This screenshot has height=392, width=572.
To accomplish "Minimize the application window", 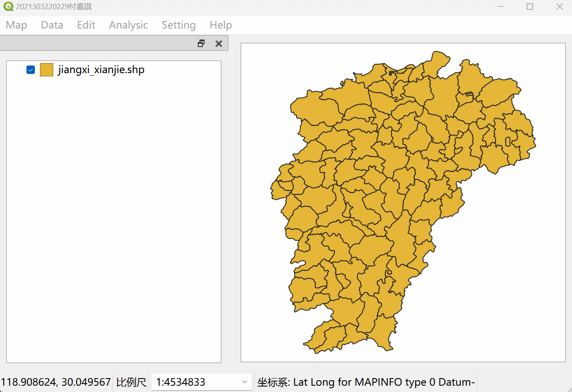I will click(501, 7).
